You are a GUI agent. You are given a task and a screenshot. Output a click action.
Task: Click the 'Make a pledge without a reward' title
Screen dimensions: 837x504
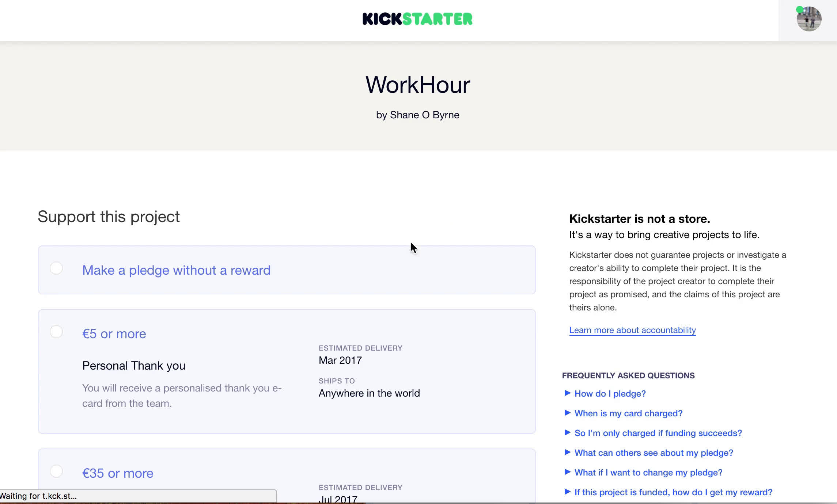pos(176,270)
